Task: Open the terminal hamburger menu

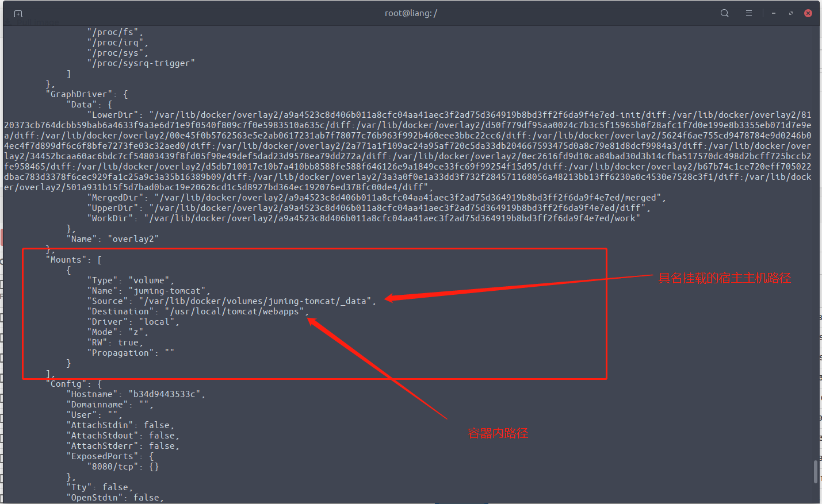Action: click(748, 13)
